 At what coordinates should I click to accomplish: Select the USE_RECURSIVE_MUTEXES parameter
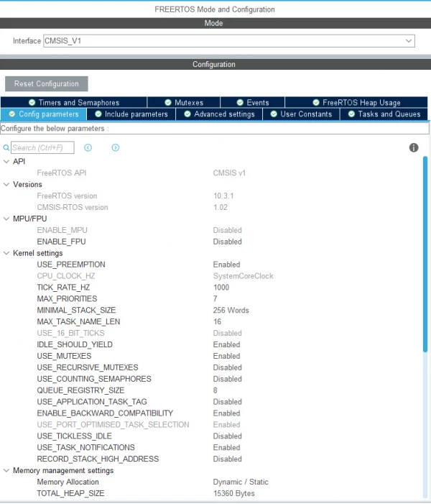(88, 367)
